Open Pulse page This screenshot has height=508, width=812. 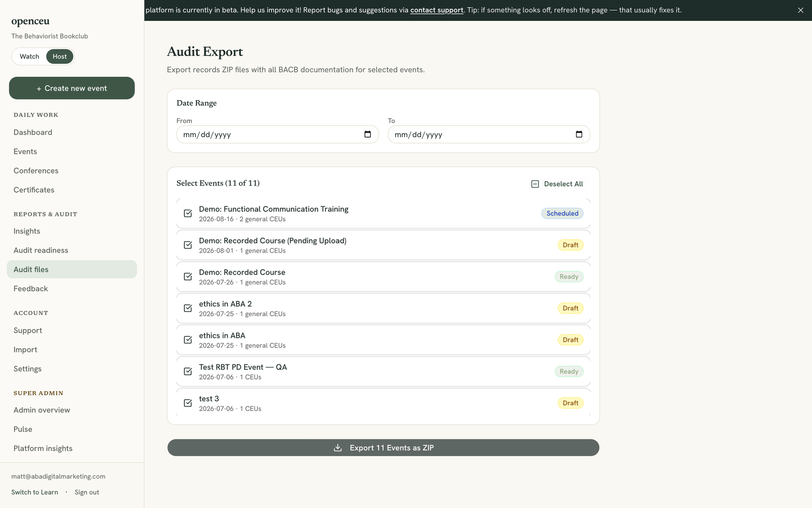click(72, 429)
